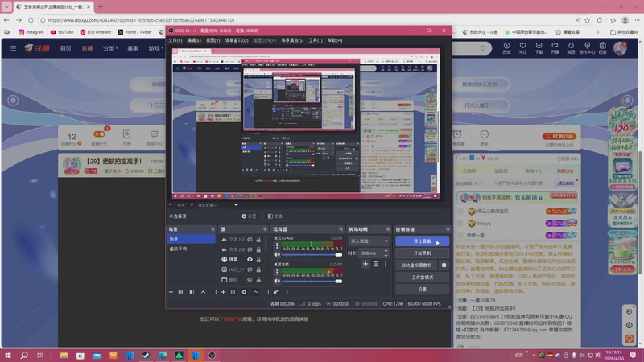The image size is (644, 362).
Task: Open the OBS Tools menu
Action: [316, 40]
